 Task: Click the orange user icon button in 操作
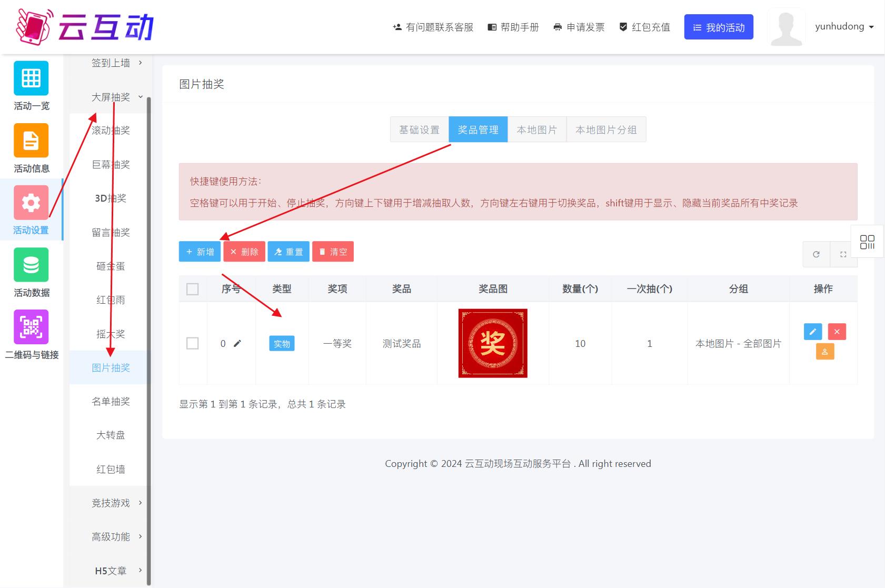(824, 352)
